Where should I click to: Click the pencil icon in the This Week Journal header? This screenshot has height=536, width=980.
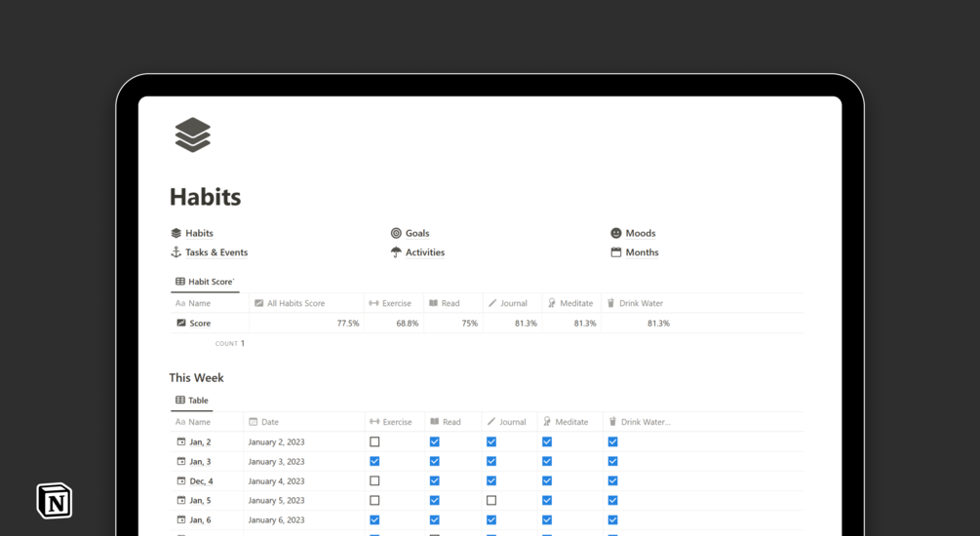click(x=491, y=422)
